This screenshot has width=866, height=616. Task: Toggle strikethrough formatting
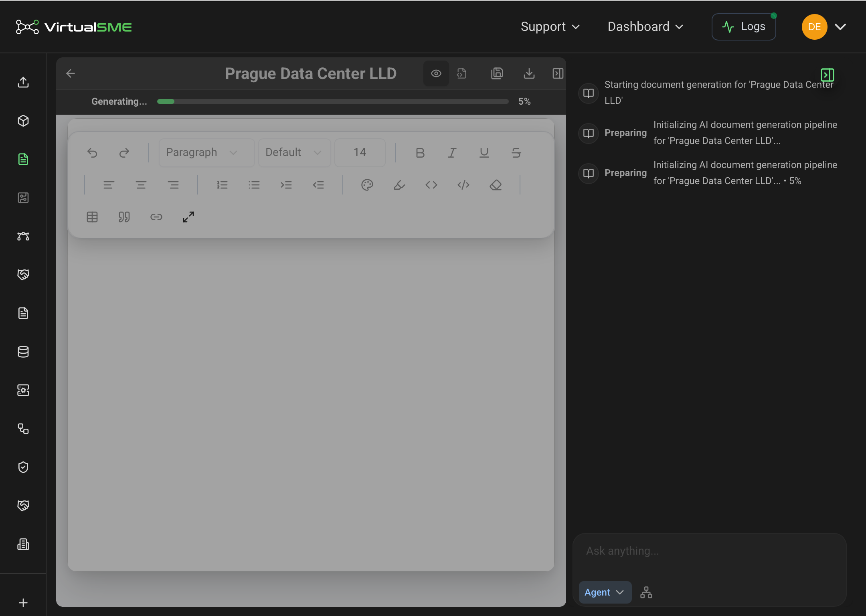pyautogui.click(x=516, y=153)
